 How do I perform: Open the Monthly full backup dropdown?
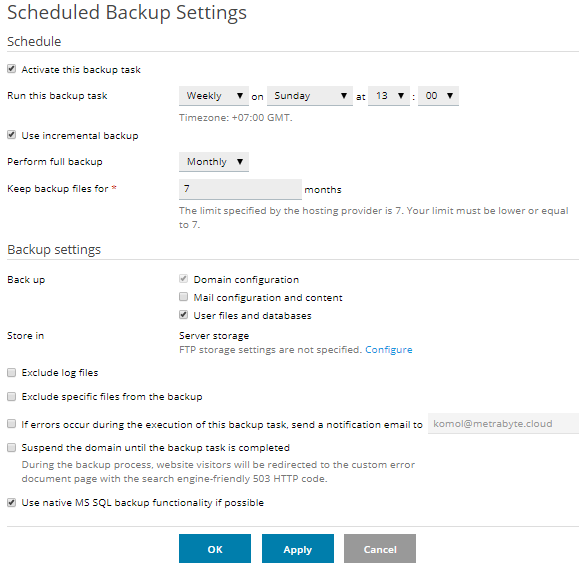pos(214,162)
